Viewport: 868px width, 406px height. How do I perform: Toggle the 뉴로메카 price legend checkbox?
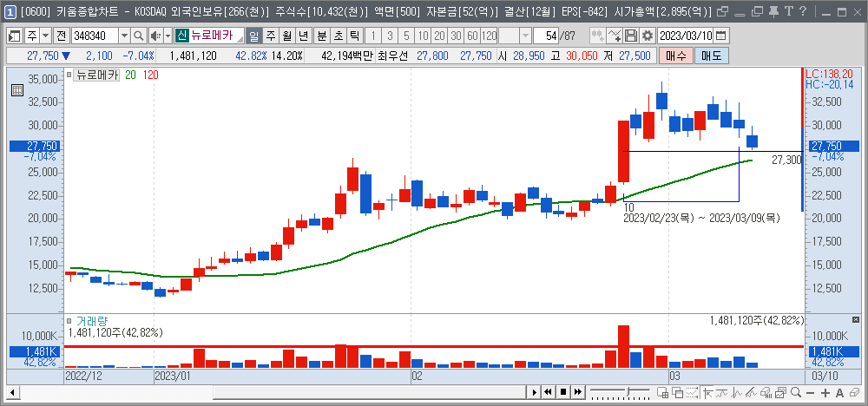click(69, 75)
